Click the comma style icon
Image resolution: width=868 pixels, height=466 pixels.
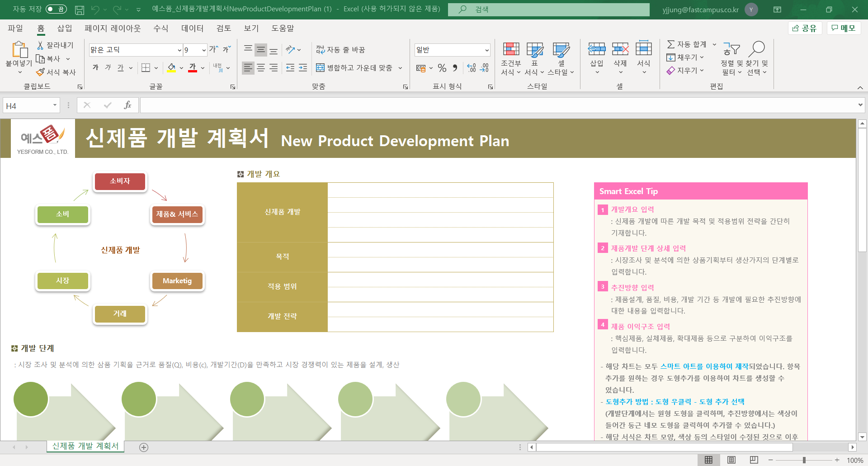click(x=455, y=68)
